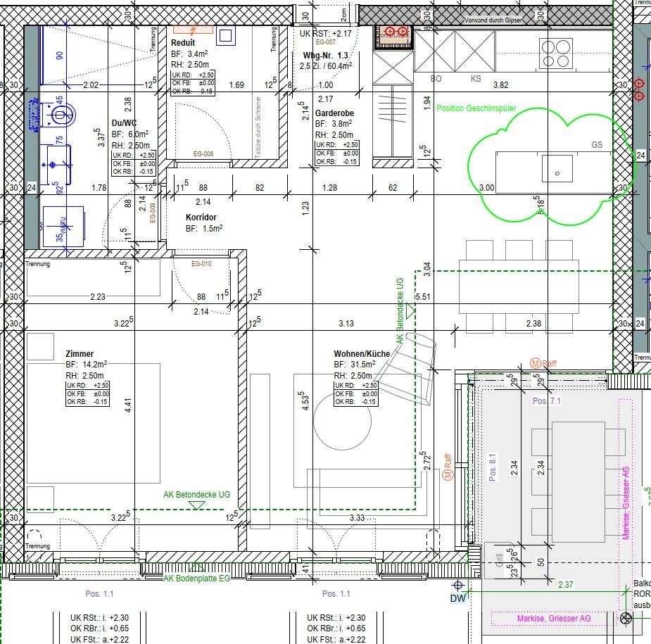Select the AK Bodenplatte EG text

tap(197, 579)
